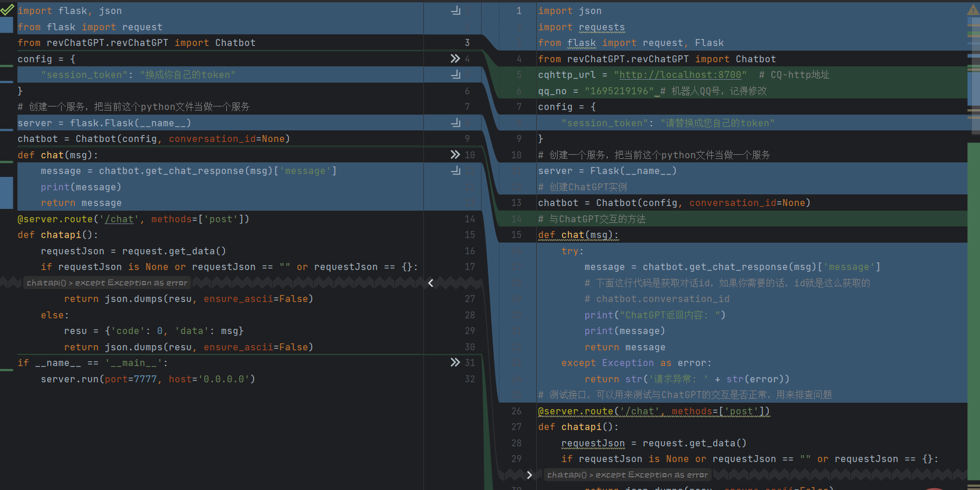This screenshot has height=490, width=980.
Task: Click 'def chatapi():' in right pane
Action: click(x=579, y=427)
